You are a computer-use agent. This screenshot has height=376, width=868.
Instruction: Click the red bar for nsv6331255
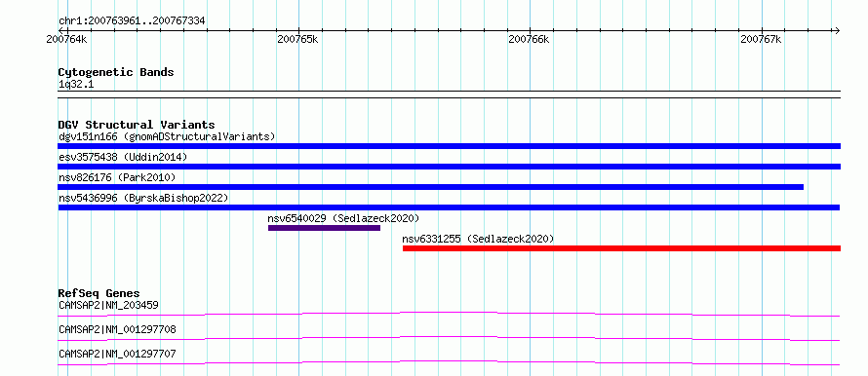click(621, 248)
